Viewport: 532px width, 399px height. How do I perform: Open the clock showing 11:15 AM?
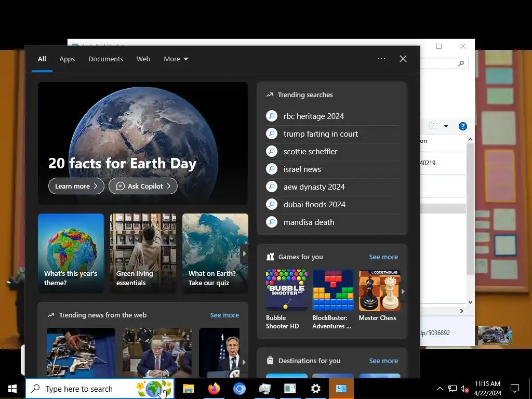pyautogui.click(x=487, y=389)
